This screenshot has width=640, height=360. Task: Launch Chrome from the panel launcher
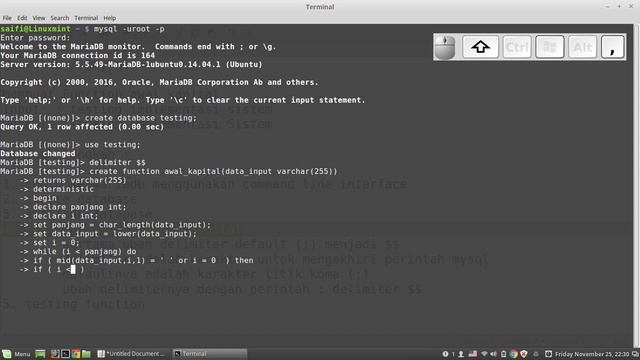point(76,354)
